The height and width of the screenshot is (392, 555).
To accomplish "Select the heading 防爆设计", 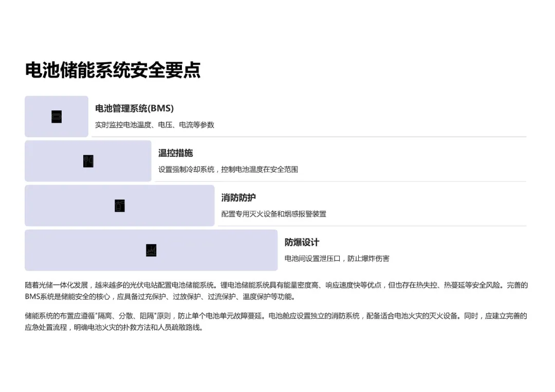I will pyautogui.click(x=302, y=242).
